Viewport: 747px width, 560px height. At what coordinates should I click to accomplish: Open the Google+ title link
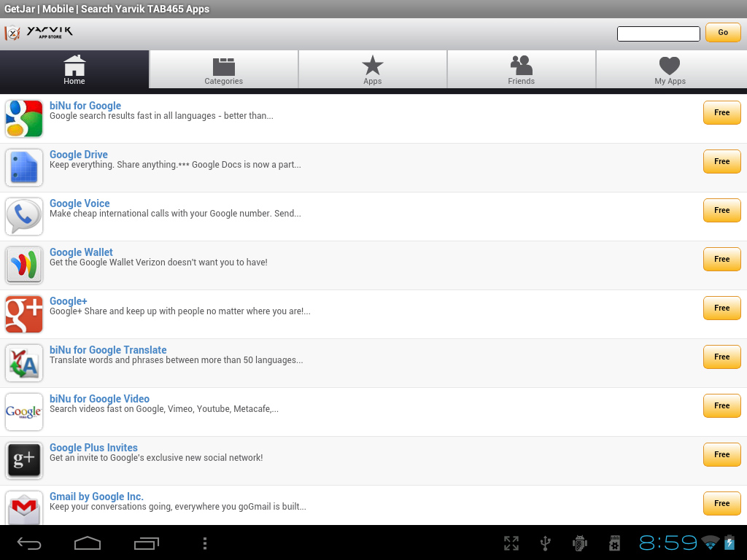point(68,301)
